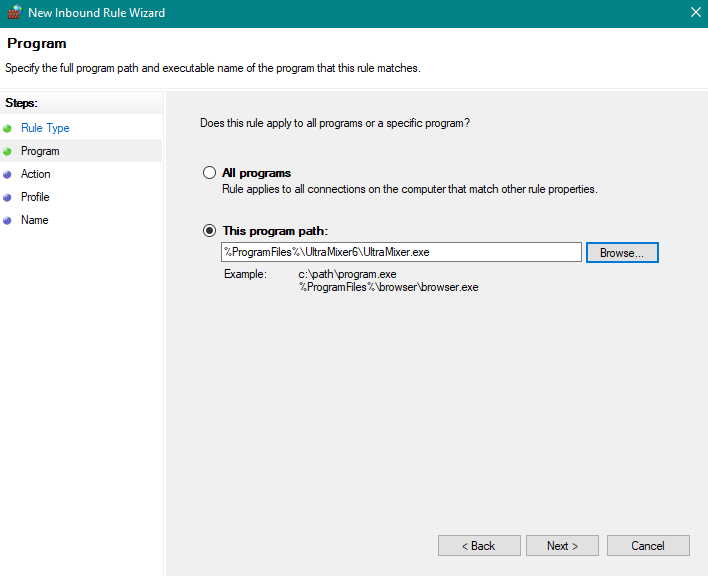The height and width of the screenshot is (576, 708).
Task: Click the green bullet beside Rule Type
Action: pos(8,128)
